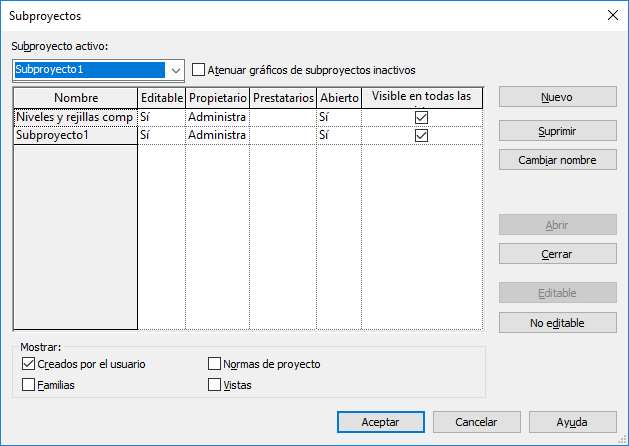
Task: Select Niveles y rejillas comp row
Action: (x=75, y=117)
